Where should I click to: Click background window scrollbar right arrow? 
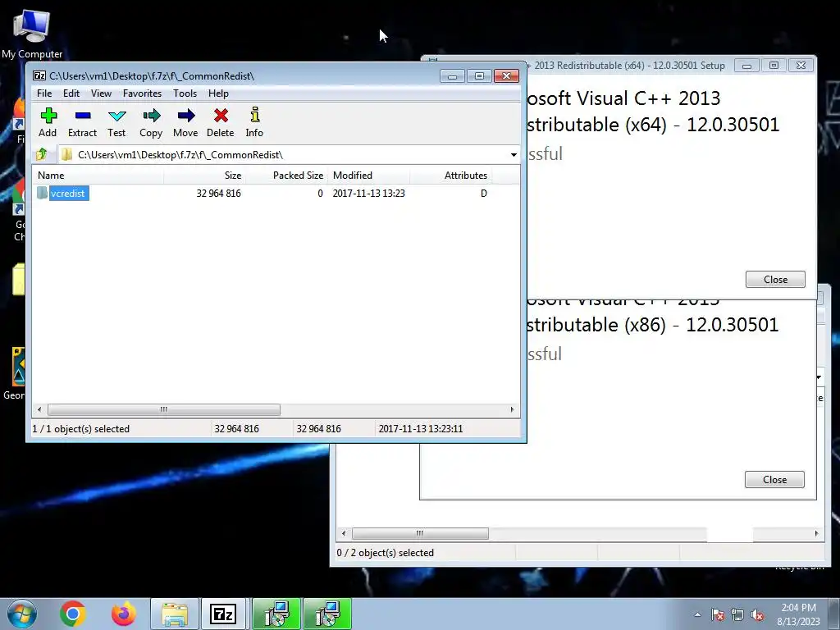coord(816,533)
